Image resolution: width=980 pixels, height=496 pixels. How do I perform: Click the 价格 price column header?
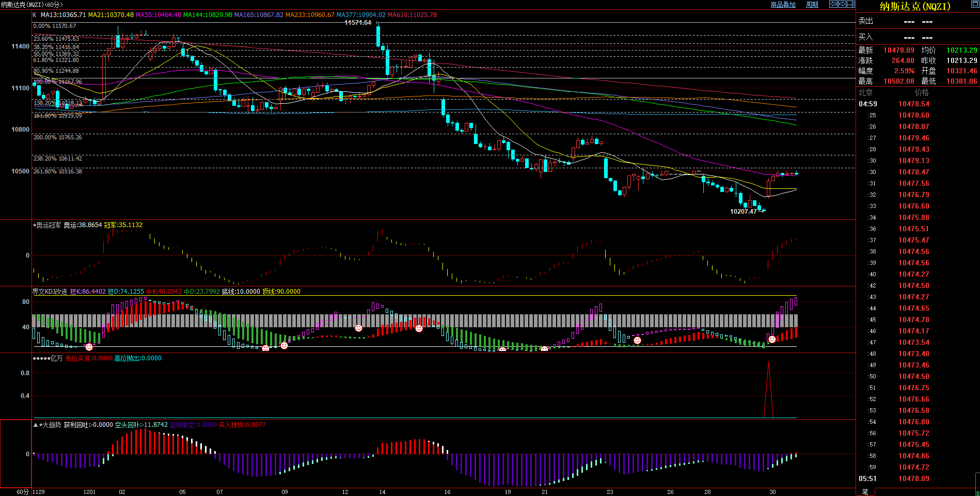[x=922, y=93]
